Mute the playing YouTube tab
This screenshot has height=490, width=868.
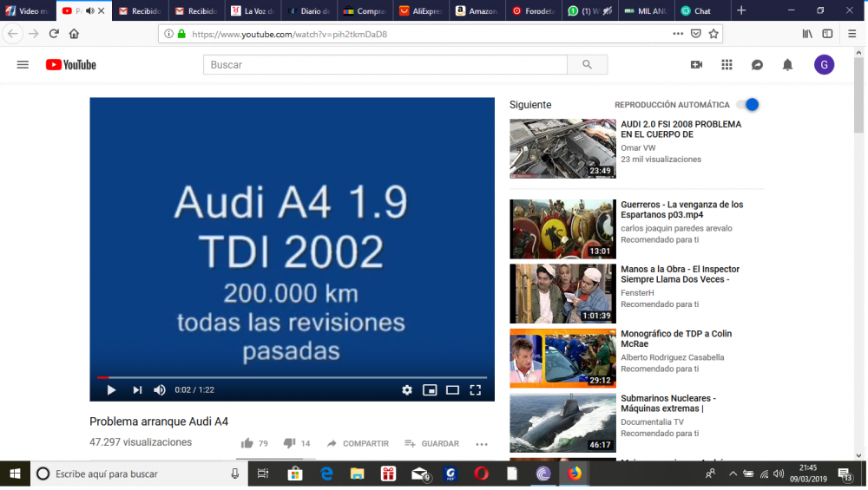tap(89, 11)
